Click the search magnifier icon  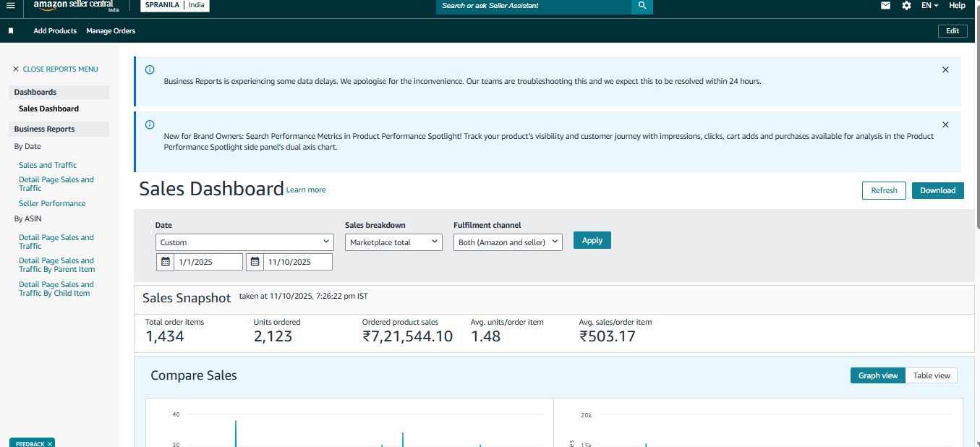pyautogui.click(x=642, y=6)
